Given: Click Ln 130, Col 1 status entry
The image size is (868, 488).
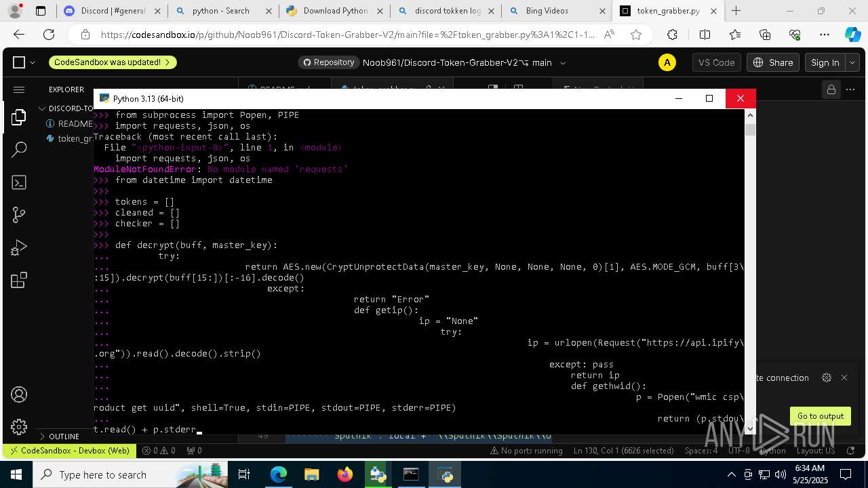Looking at the screenshot, I should pos(624,450).
